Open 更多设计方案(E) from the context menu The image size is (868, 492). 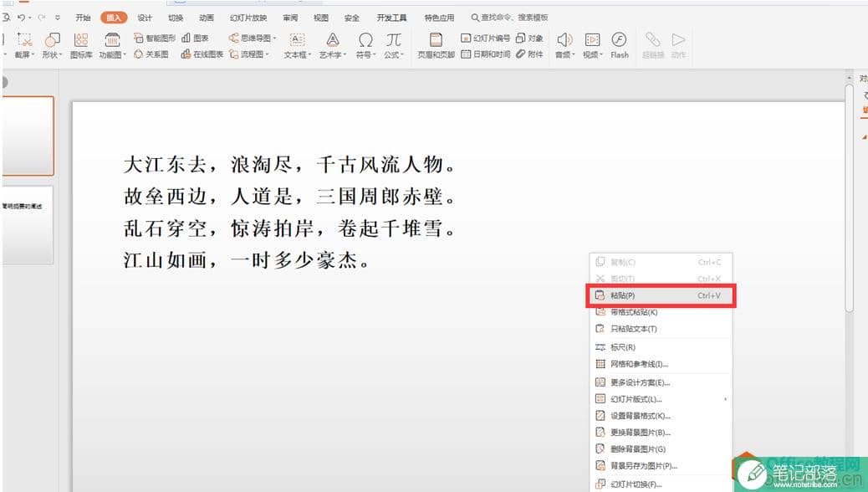pos(661,382)
